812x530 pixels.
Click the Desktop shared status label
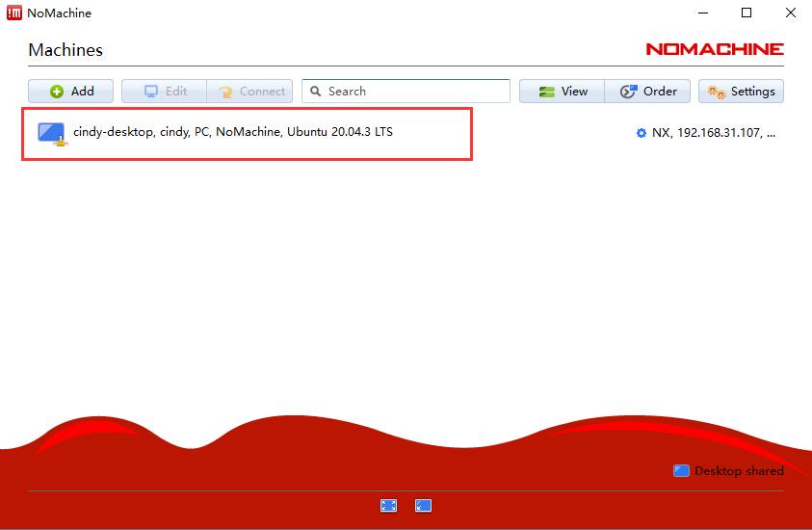[x=739, y=471]
